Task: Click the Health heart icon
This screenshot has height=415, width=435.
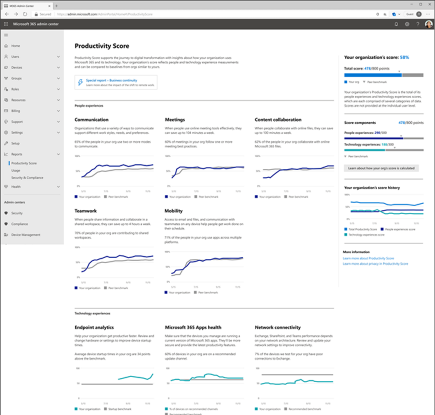Action: [6, 187]
